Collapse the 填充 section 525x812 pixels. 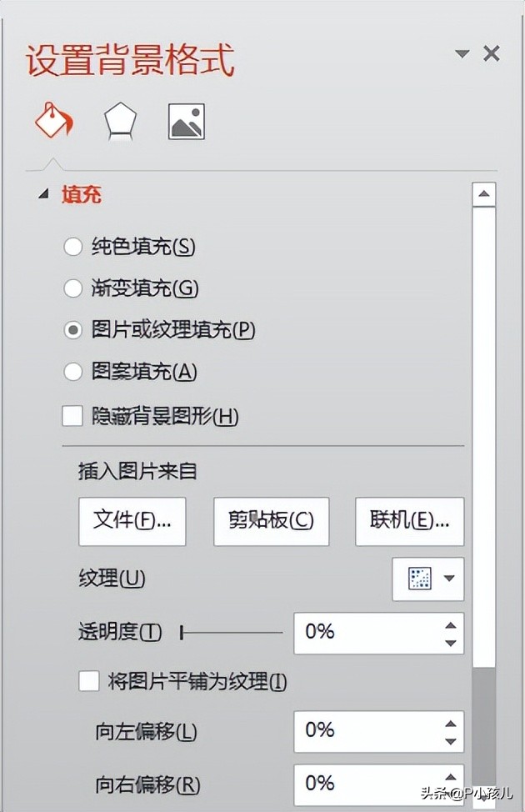[44, 195]
